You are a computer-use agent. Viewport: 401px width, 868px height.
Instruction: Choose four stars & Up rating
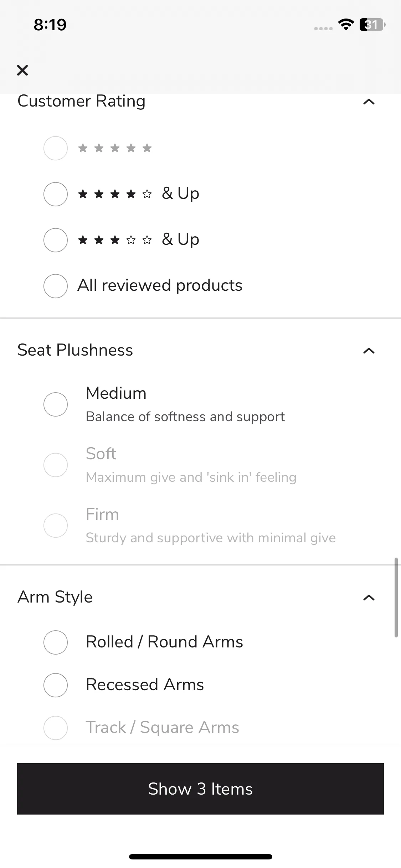[x=55, y=194]
